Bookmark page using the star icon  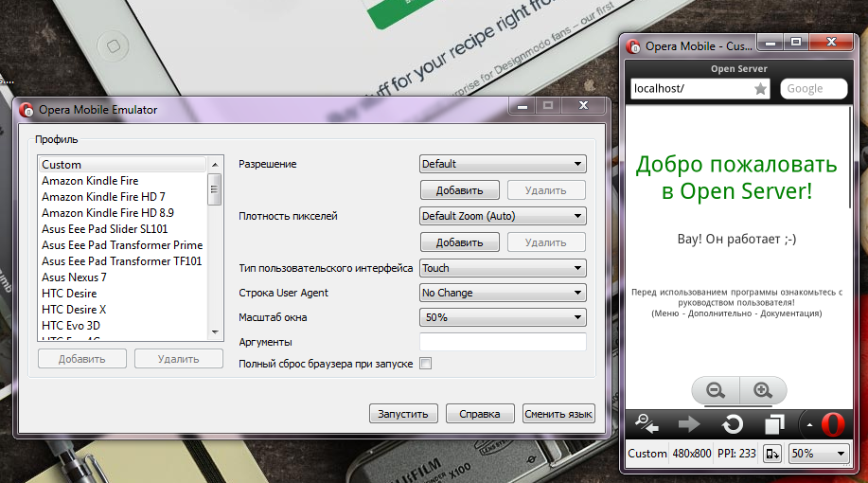(760, 89)
